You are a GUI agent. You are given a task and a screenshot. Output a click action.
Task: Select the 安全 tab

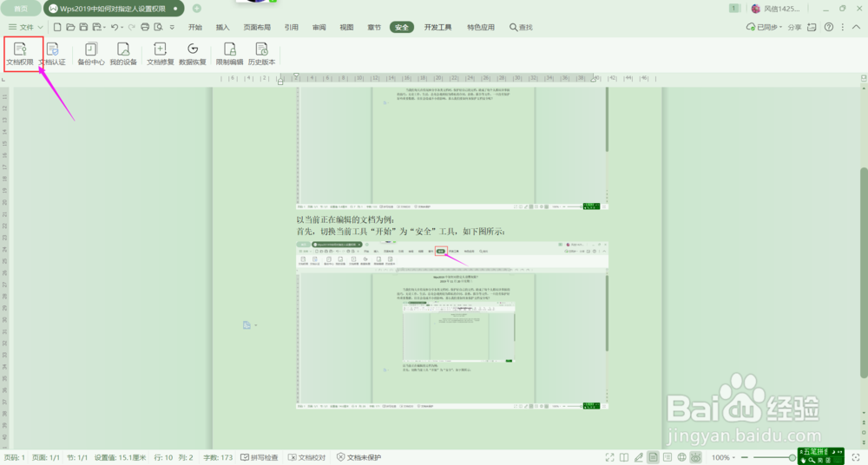point(402,27)
